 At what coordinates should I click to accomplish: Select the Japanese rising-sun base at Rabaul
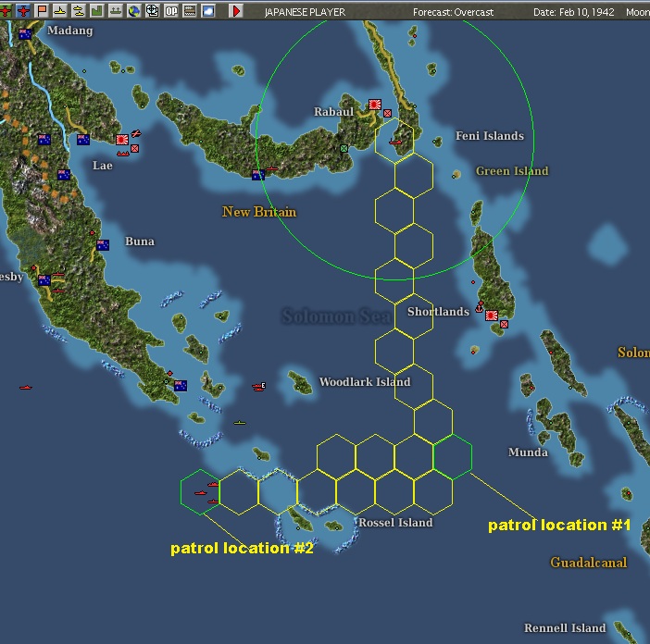pos(375,105)
